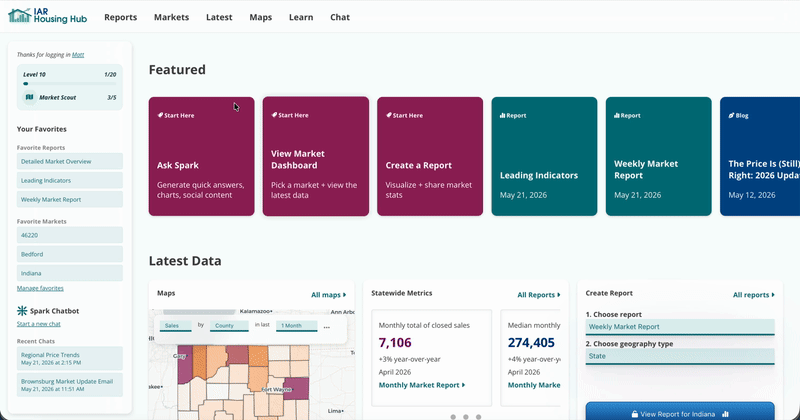Screen dimensions: 800x420
Task: Click Start a new chat link
Action: pos(39,324)
